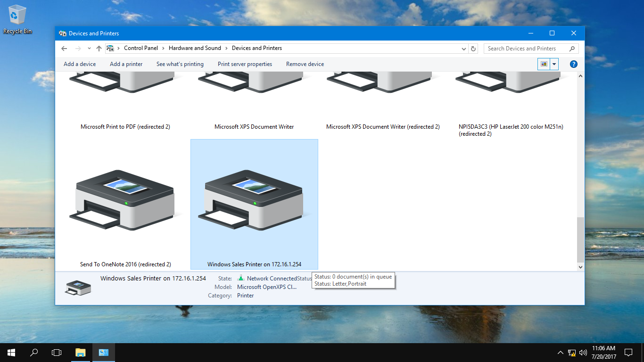Click the scroll down arrow of list
644x362 pixels.
(x=580, y=267)
